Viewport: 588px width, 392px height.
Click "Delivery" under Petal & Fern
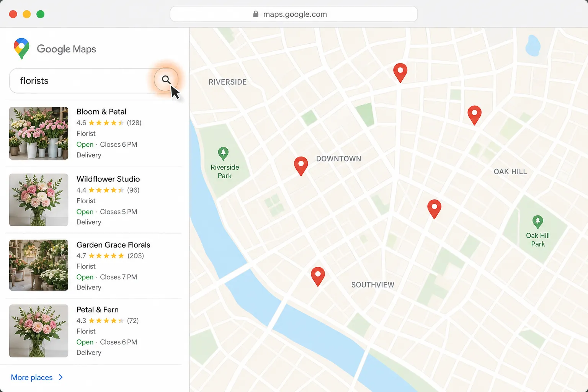[89, 353]
